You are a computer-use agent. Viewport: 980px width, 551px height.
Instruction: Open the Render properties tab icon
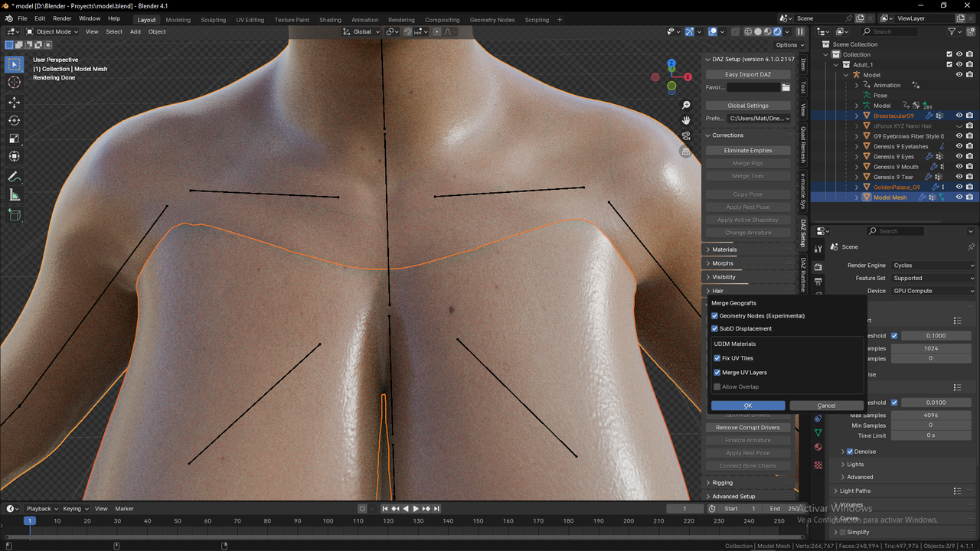pyautogui.click(x=818, y=267)
